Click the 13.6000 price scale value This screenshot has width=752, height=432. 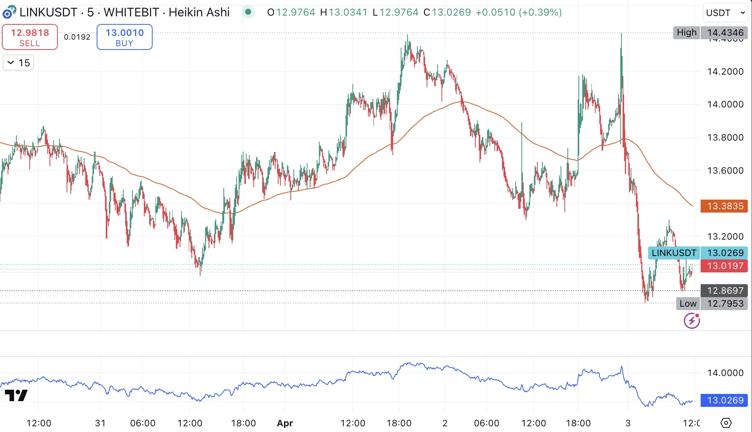pyautogui.click(x=725, y=171)
